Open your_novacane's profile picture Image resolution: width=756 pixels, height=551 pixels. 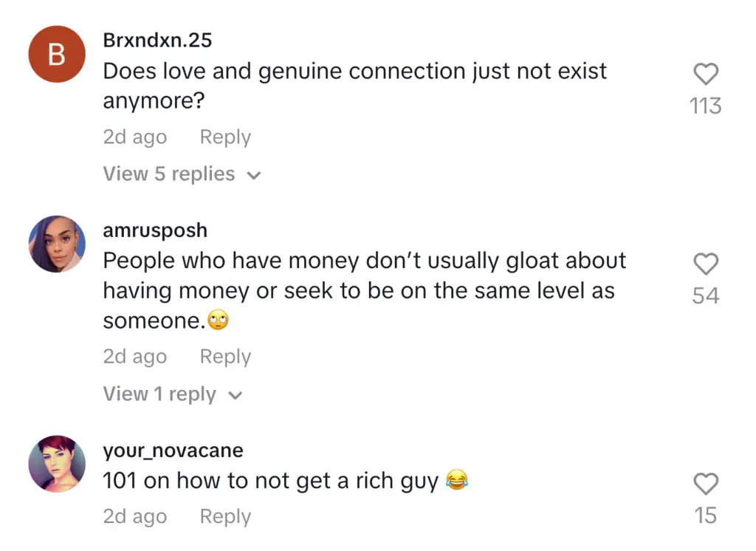(57, 464)
